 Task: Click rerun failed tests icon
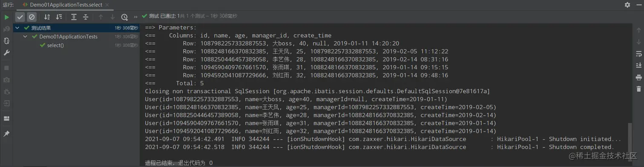[7, 29]
